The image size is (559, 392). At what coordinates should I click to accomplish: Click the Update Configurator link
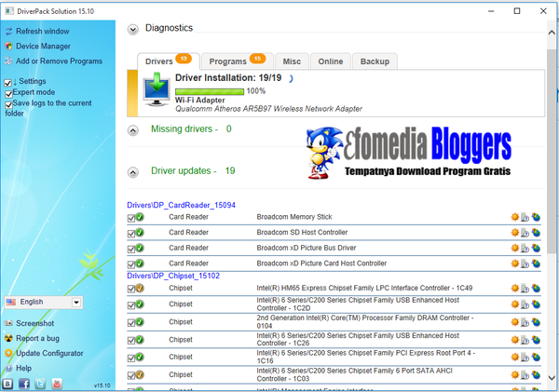point(49,353)
